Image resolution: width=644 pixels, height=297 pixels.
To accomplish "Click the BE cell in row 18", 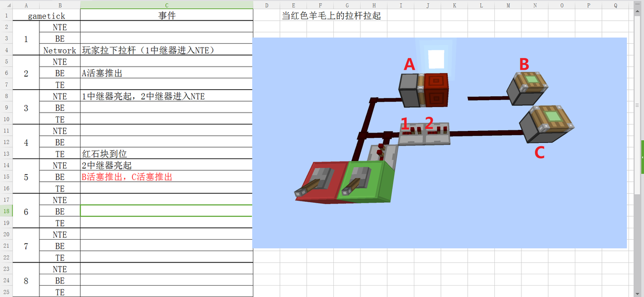I will (x=60, y=212).
